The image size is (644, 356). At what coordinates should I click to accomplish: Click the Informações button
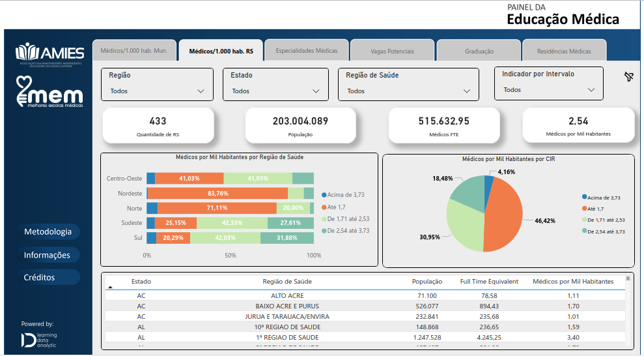(x=47, y=255)
